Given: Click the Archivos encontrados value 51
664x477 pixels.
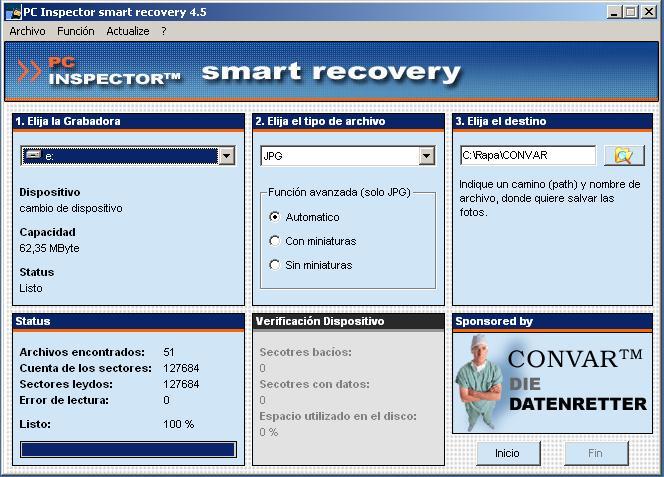Looking at the screenshot, I should click(169, 352).
